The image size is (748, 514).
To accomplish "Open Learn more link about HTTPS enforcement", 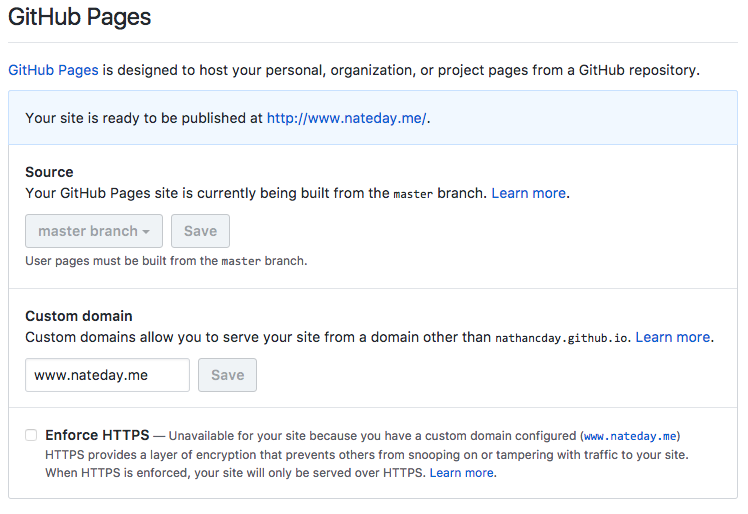I will pos(461,473).
